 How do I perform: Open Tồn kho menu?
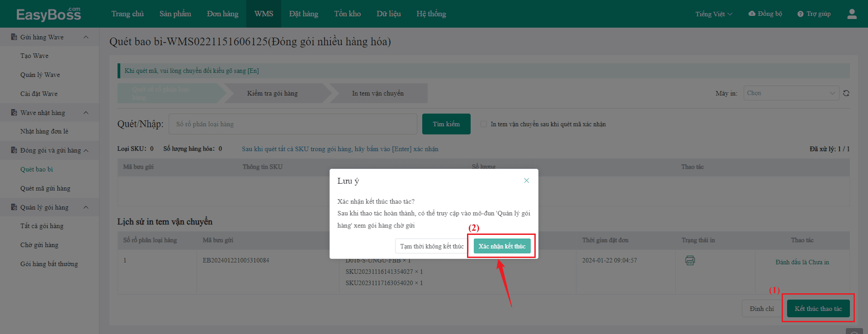pos(347,14)
